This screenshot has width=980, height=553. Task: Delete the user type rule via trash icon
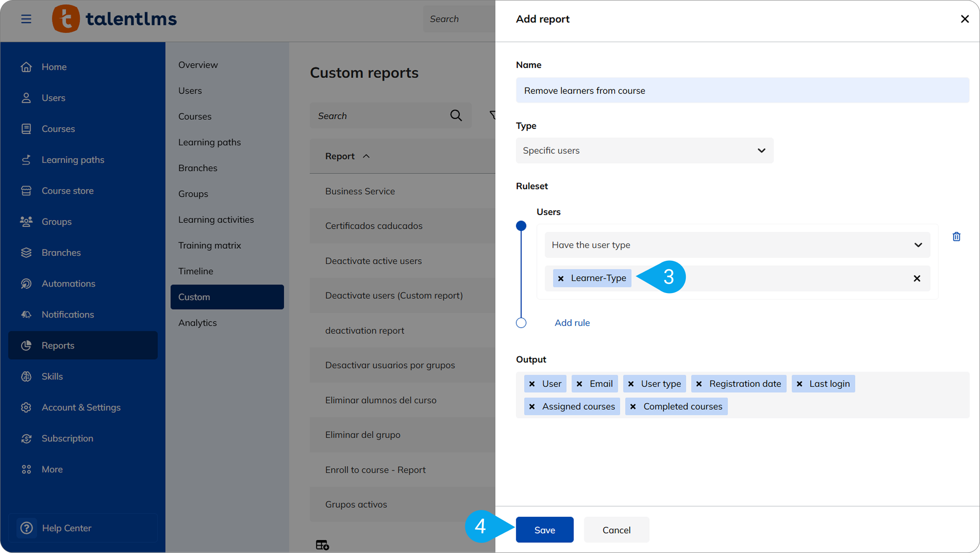click(x=956, y=236)
